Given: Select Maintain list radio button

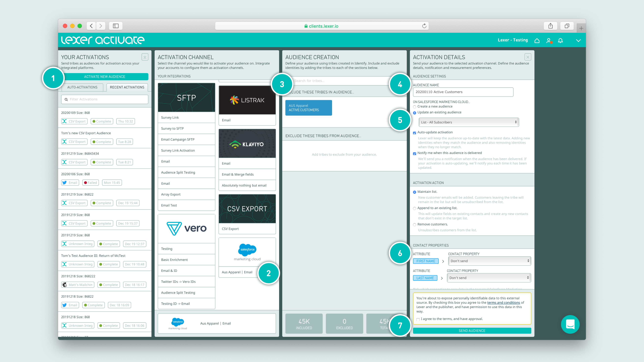Looking at the screenshot, I should click(414, 191).
